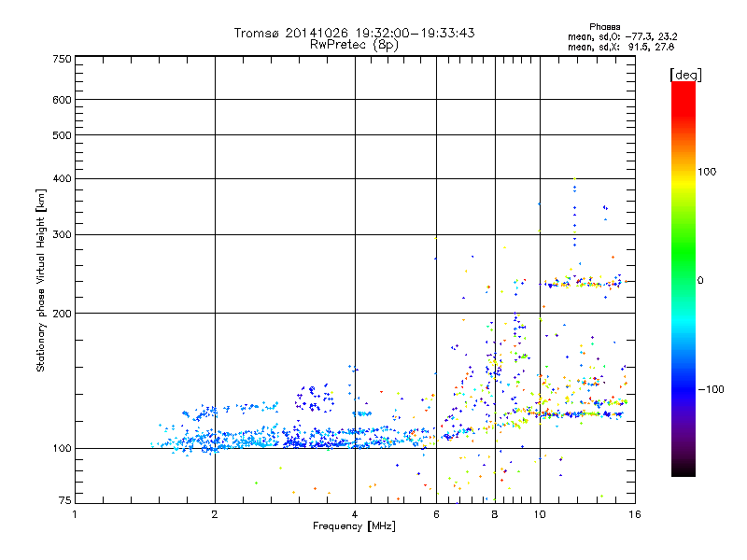747x560 pixels.
Task: Click the x-axis tick '16'
Action: click(x=635, y=514)
